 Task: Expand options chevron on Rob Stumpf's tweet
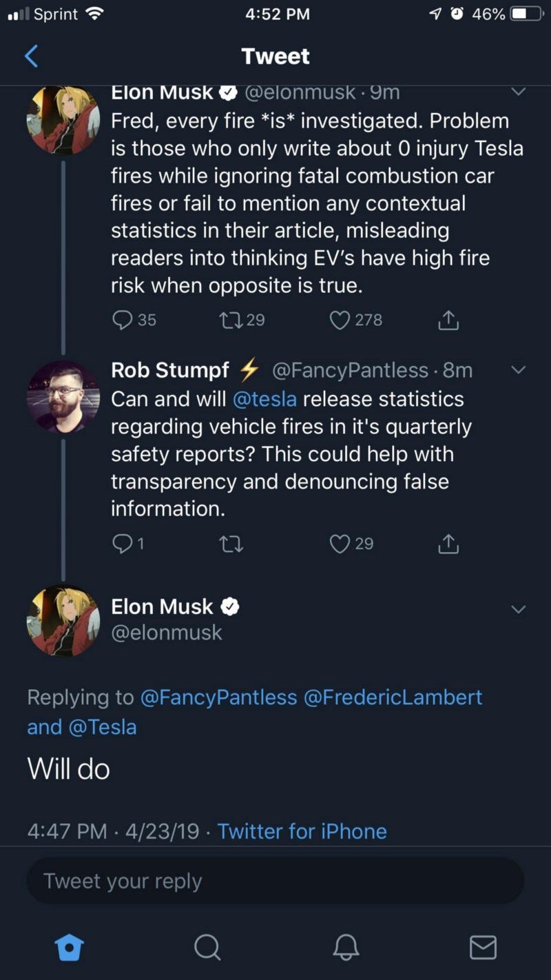[x=519, y=370]
